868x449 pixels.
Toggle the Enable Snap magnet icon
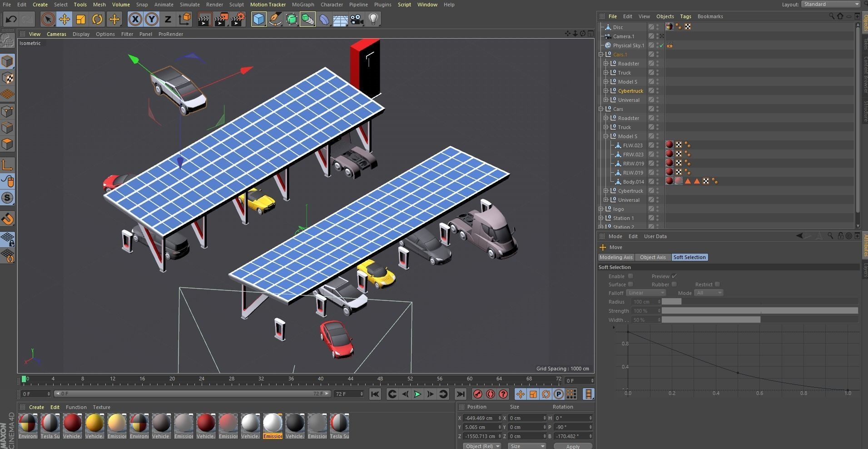click(x=8, y=219)
